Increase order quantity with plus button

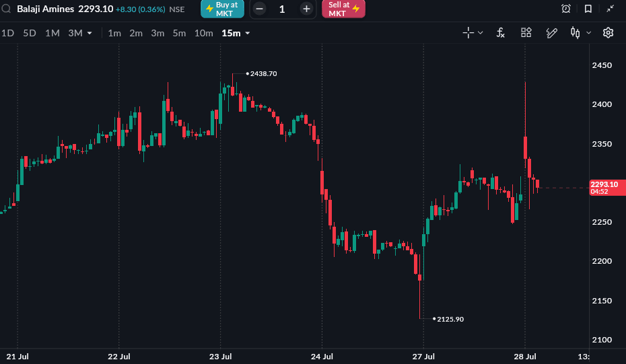pyautogui.click(x=306, y=9)
